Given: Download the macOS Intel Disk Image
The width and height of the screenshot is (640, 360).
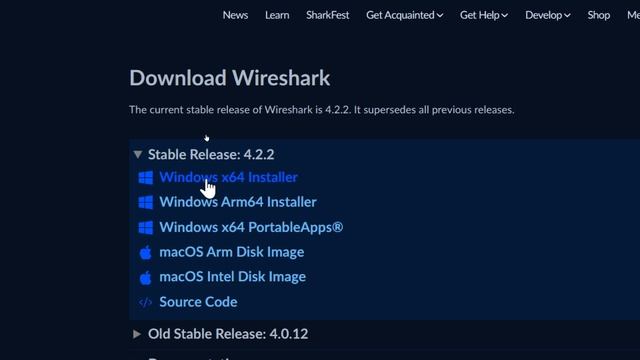Looking at the screenshot, I should click(x=233, y=277).
